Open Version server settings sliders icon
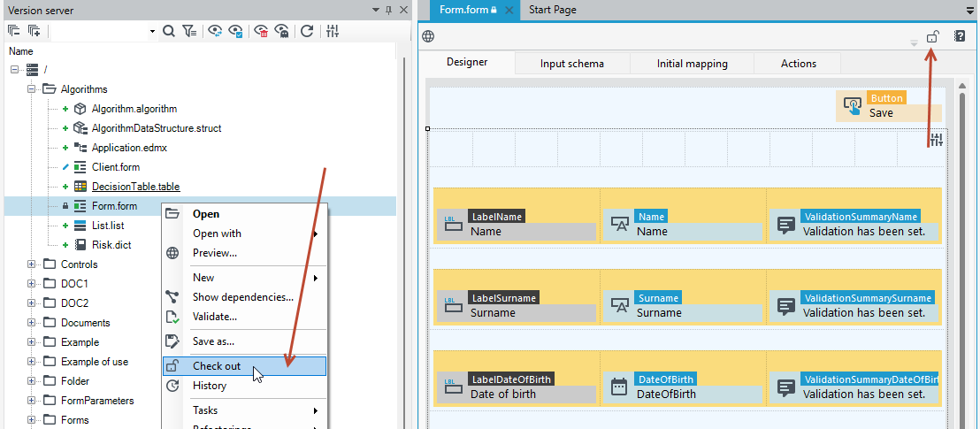 332,31
